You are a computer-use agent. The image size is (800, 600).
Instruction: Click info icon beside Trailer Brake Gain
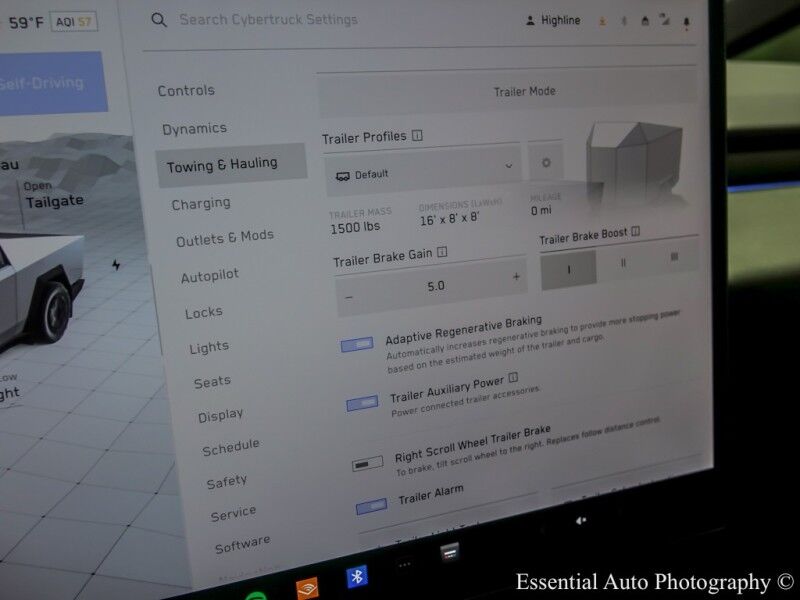[442, 253]
